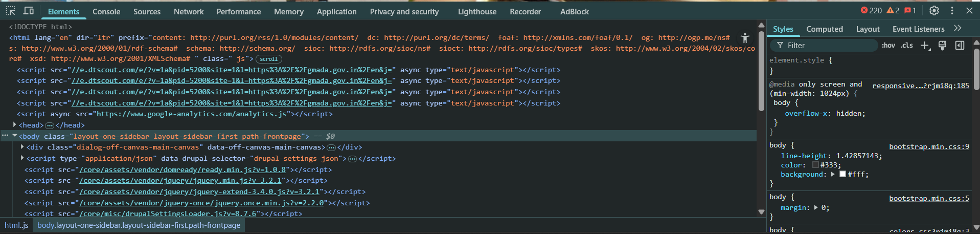
Task: Select the body.layout-one-sidebar breadcrumb
Action: pyautogui.click(x=139, y=225)
